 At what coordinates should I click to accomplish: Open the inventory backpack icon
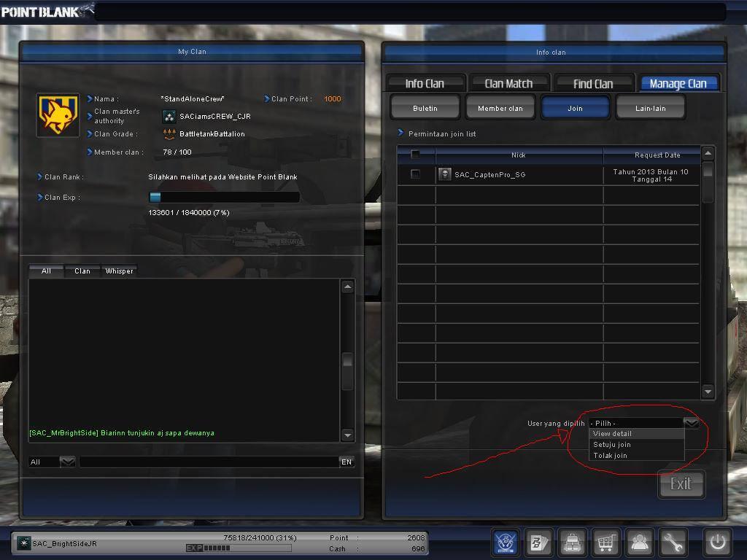tap(572, 542)
